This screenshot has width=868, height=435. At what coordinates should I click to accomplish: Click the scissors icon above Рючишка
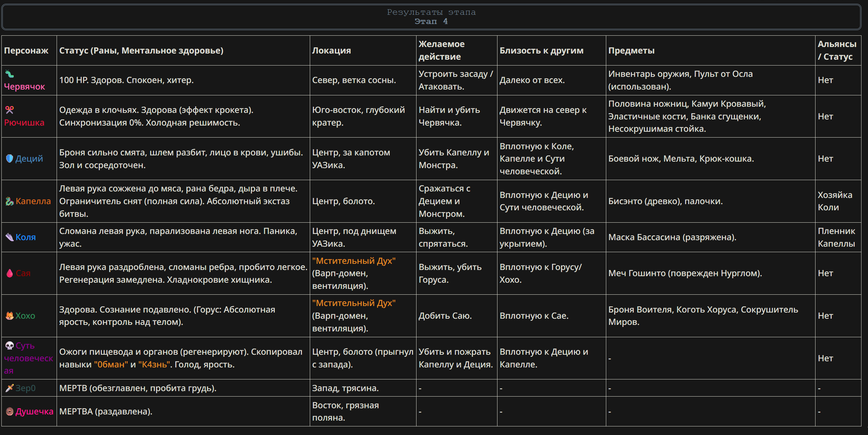[10, 110]
